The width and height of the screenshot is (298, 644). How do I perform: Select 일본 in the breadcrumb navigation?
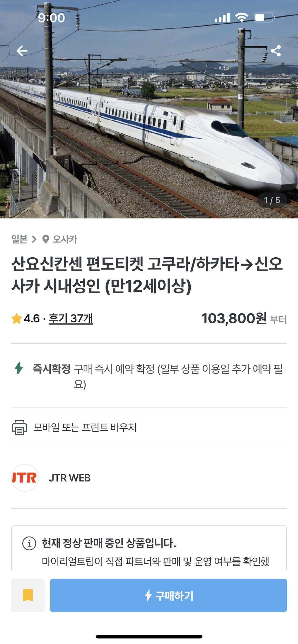point(19,239)
